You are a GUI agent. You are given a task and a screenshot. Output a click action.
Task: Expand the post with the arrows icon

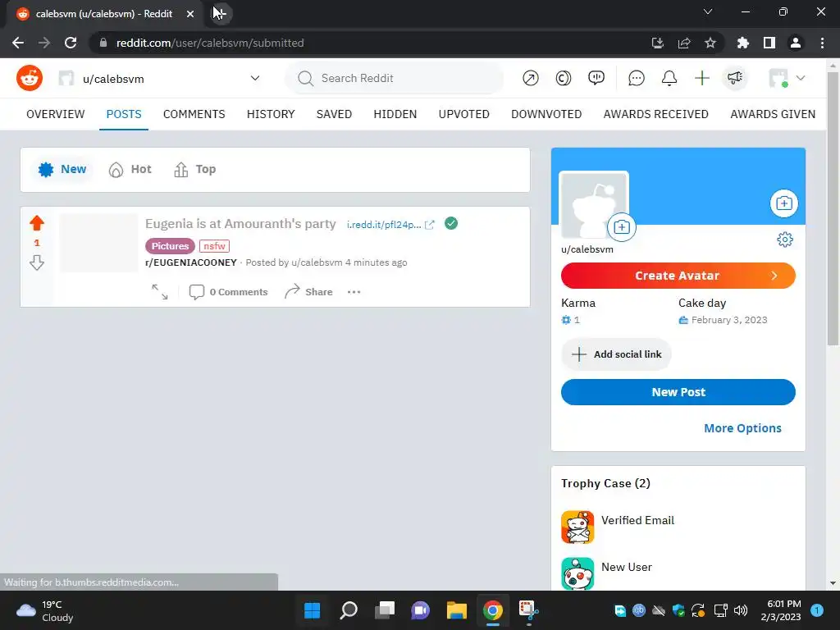[x=160, y=292]
